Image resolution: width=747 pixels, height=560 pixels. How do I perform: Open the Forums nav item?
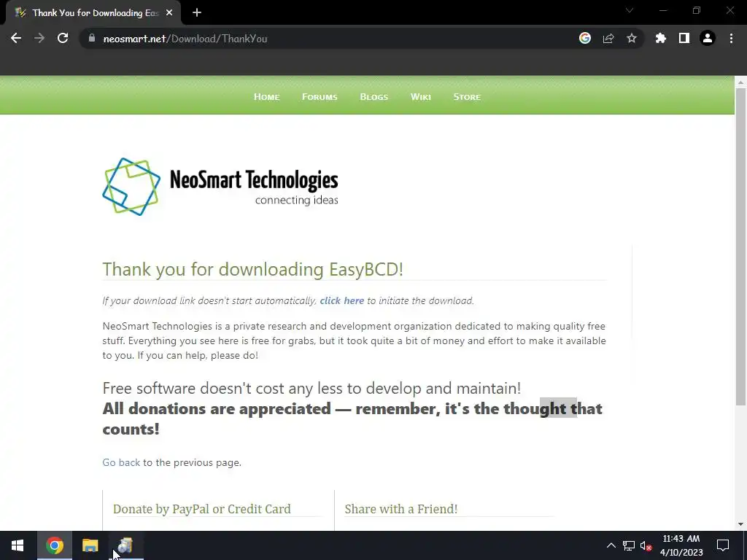pyautogui.click(x=320, y=97)
